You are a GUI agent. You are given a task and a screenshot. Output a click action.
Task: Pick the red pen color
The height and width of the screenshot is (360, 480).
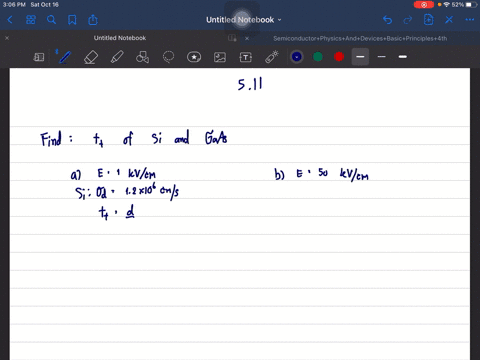tap(339, 57)
